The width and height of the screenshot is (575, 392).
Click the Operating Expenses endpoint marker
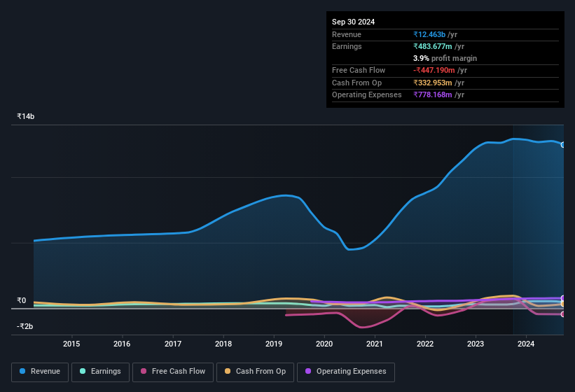(563, 298)
